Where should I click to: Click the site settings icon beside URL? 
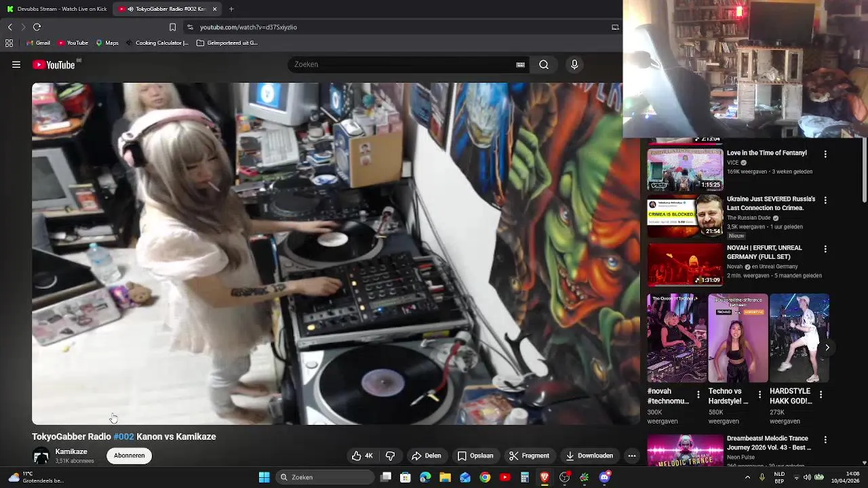point(190,27)
